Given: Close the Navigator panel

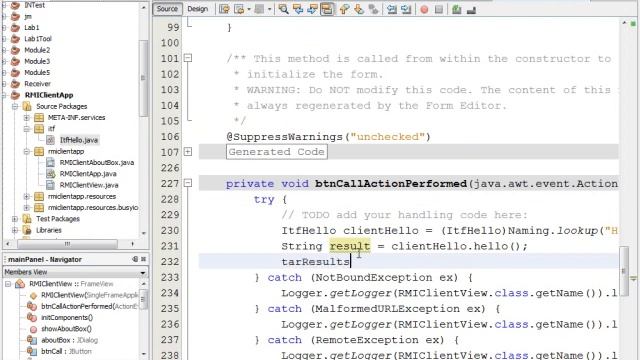Looking at the screenshot, I should [144, 259].
